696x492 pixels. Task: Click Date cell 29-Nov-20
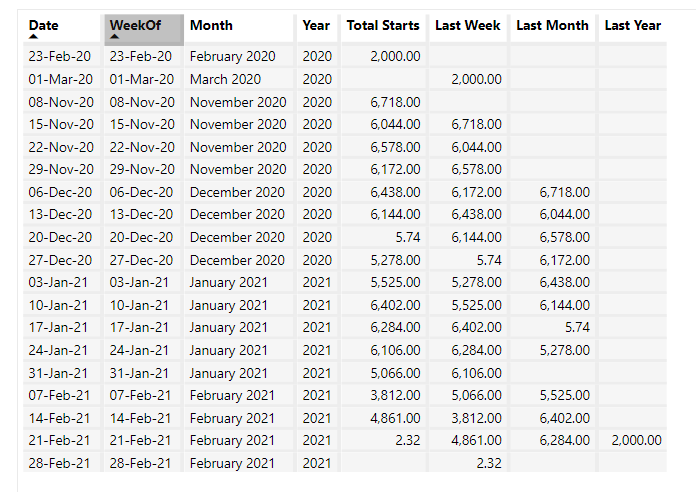61,169
